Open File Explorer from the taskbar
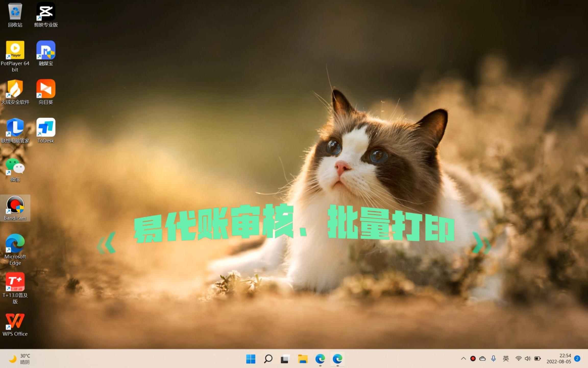Viewport: 588px width, 368px height. click(303, 359)
